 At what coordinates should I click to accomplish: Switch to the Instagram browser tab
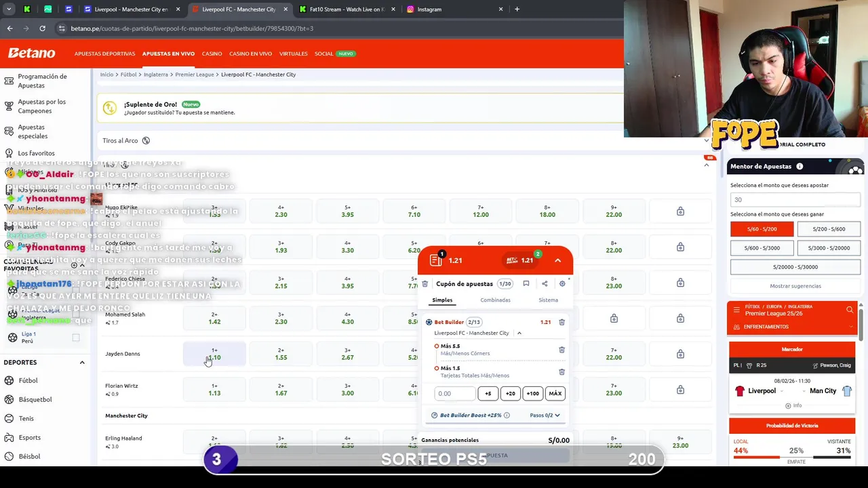pyautogui.click(x=455, y=9)
